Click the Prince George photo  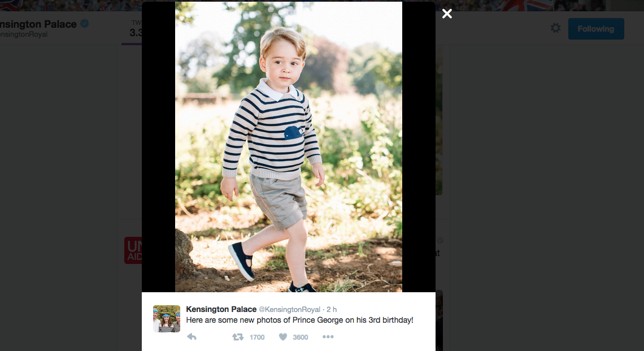pos(288,147)
